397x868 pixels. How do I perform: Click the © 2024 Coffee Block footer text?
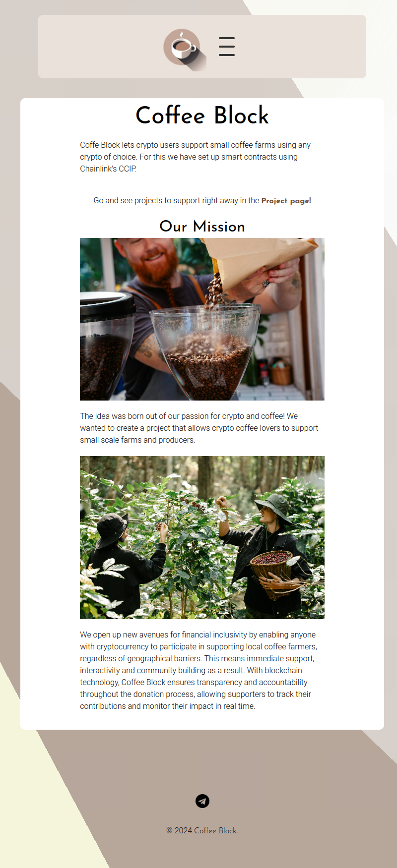(202, 830)
